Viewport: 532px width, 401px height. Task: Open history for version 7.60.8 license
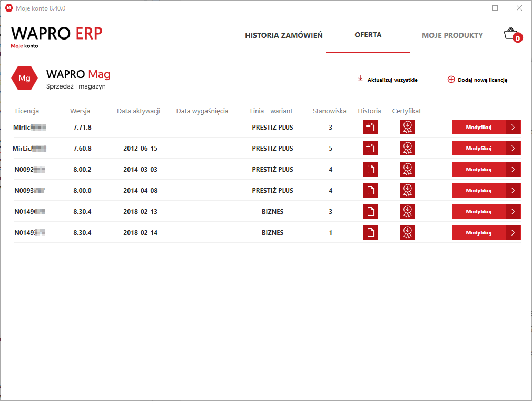(370, 149)
